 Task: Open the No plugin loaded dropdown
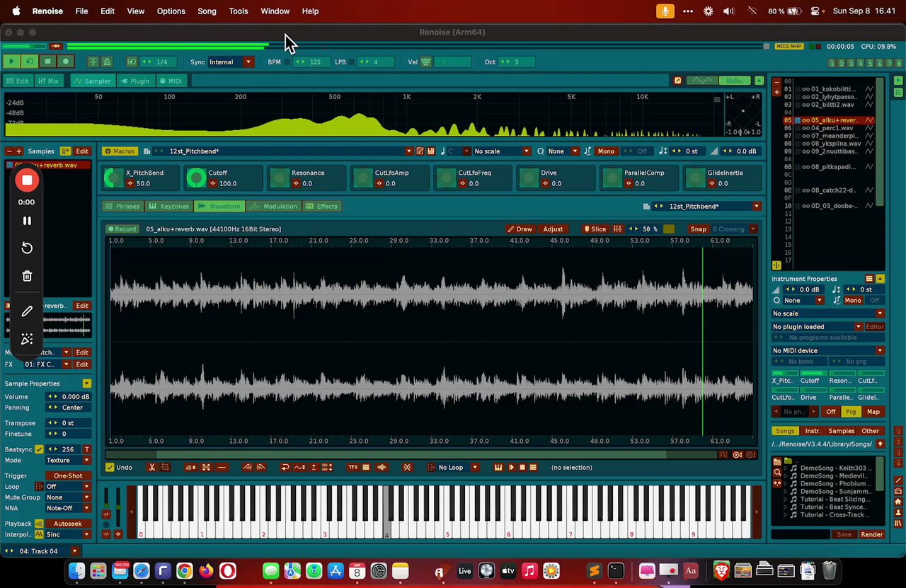[x=817, y=327]
